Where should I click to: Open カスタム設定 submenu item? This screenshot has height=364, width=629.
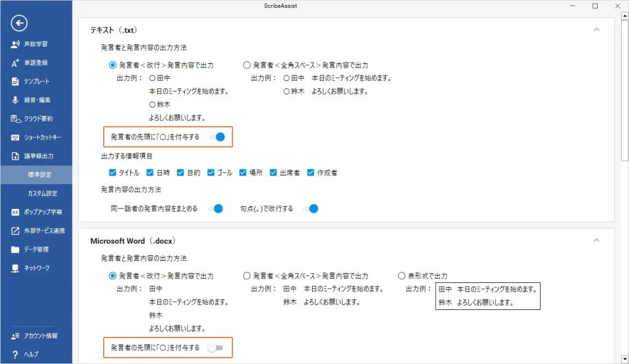(42, 193)
